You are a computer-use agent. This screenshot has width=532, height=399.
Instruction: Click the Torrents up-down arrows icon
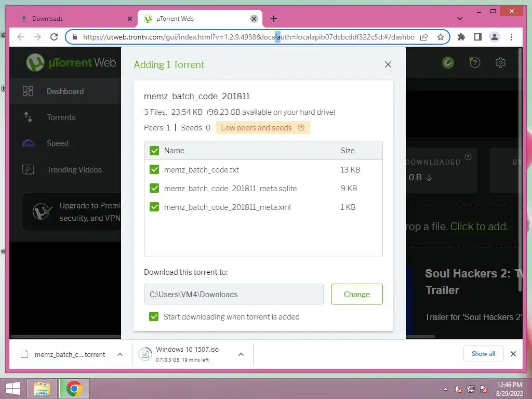coord(28,117)
